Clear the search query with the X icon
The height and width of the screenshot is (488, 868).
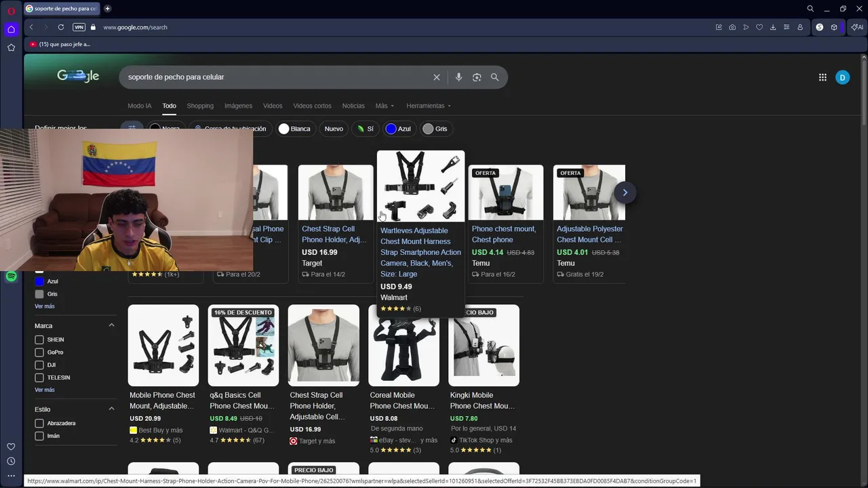[x=437, y=77]
